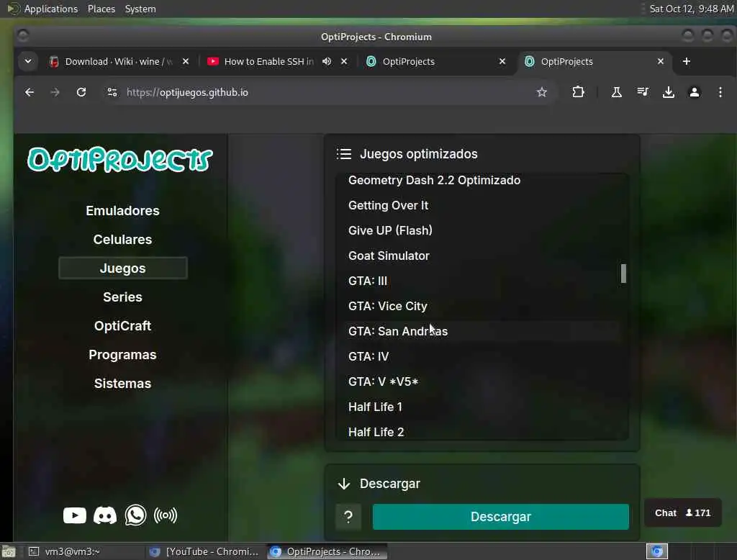Click the browser back arrow

coord(29,92)
